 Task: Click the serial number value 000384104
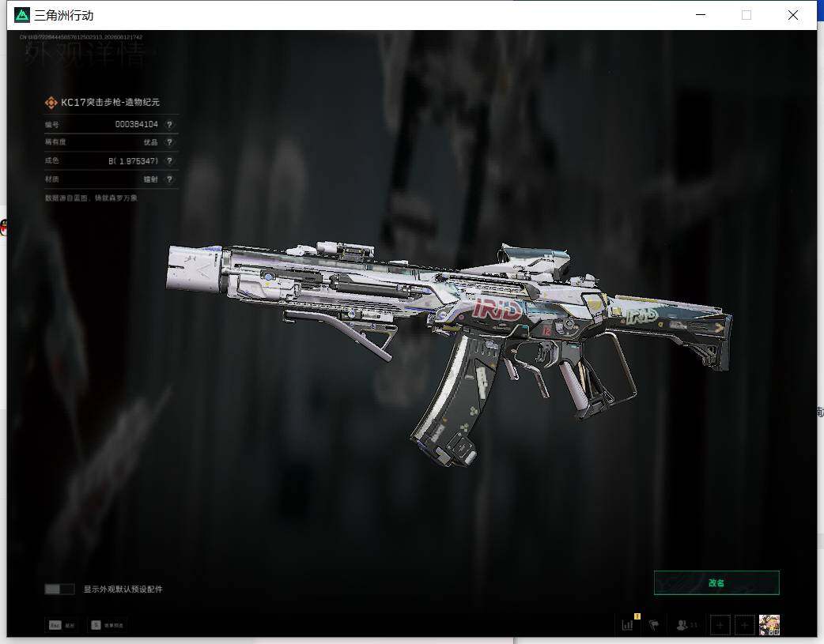click(x=136, y=125)
